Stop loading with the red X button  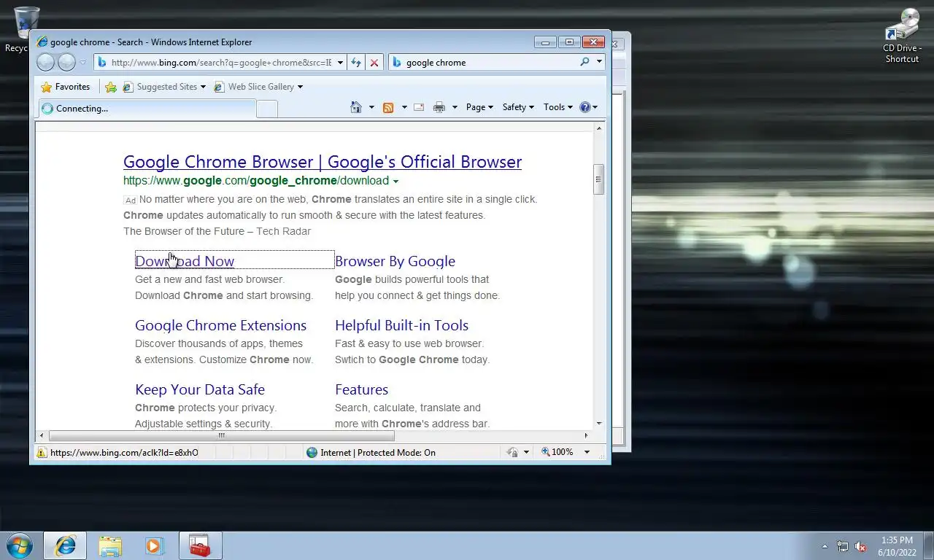pyautogui.click(x=374, y=63)
